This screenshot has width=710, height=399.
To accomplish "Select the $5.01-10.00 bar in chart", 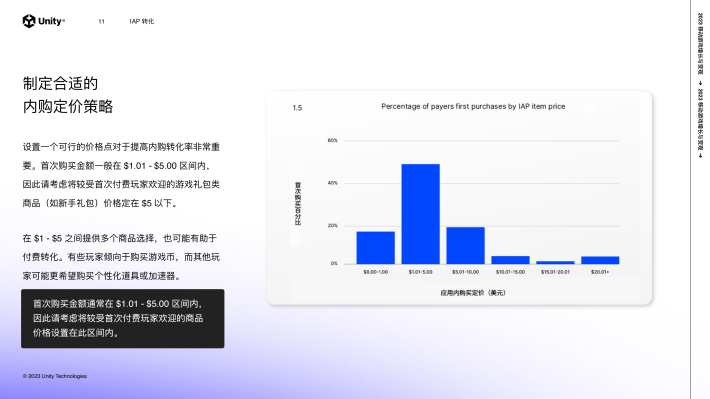I will 465,245.
